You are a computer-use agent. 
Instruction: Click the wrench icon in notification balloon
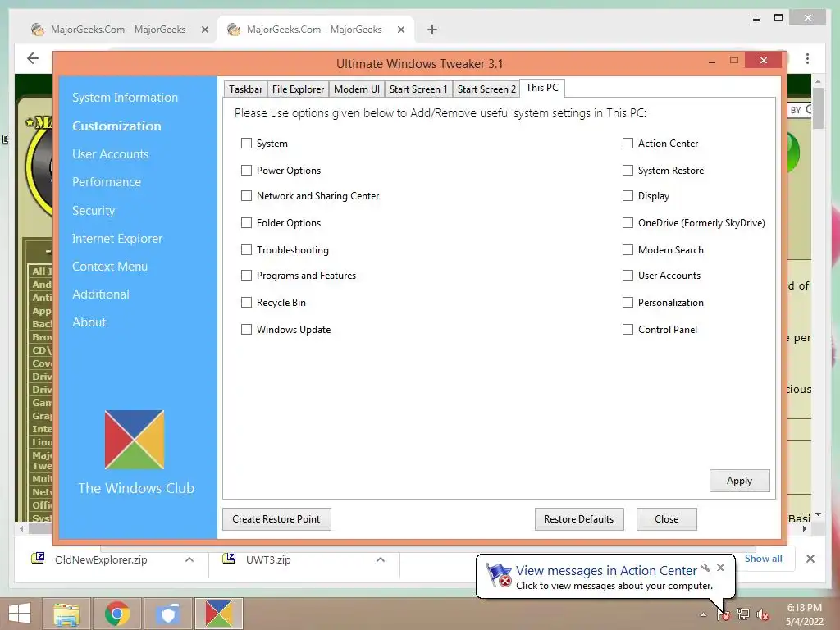[705, 568]
